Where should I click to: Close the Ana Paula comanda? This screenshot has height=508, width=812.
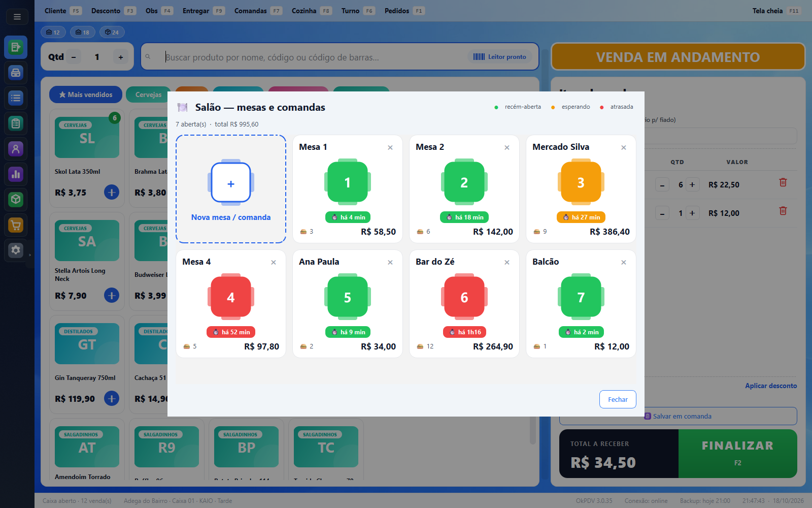390,262
